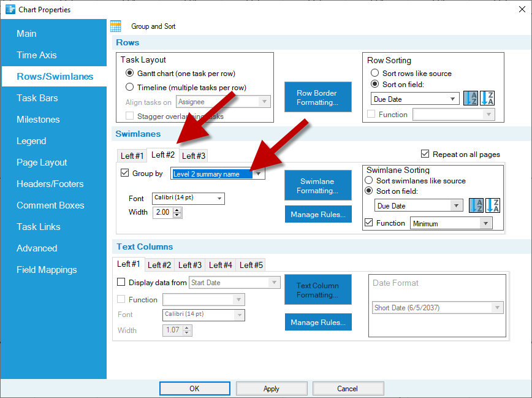Open the Time Axis page

(x=37, y=55)
